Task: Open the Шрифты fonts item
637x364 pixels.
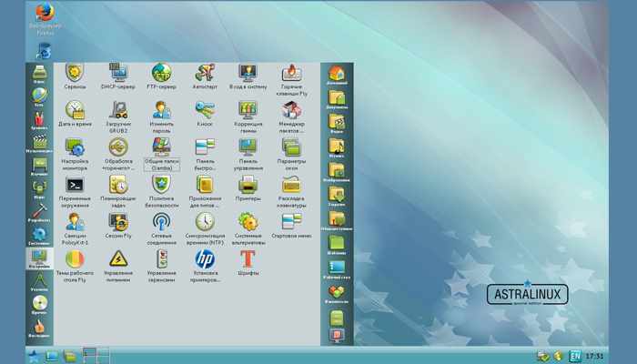Action: coord(248,263)
